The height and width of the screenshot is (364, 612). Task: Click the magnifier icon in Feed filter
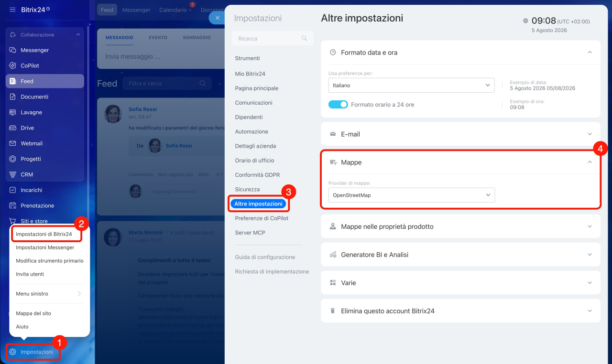coord(202,83)
